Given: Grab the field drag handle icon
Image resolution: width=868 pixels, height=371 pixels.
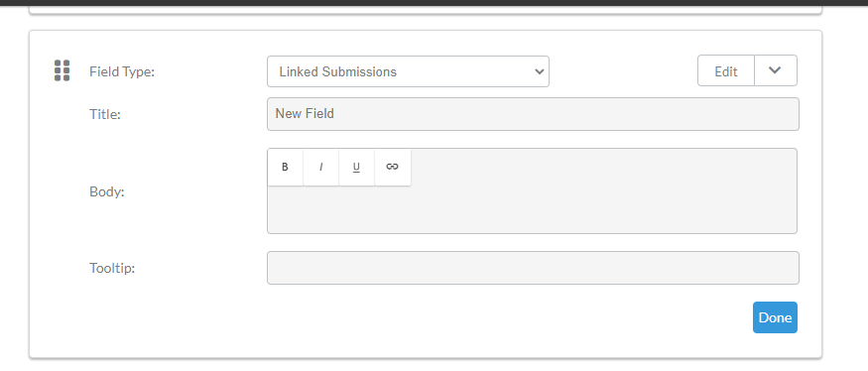Looking at the screenshot, I should pos(62,70).
